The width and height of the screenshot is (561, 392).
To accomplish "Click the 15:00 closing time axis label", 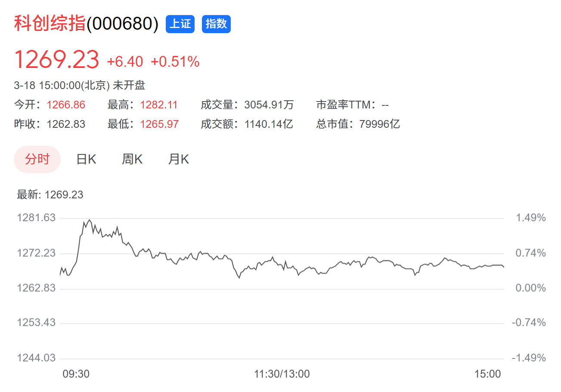I will click(488, 373).
